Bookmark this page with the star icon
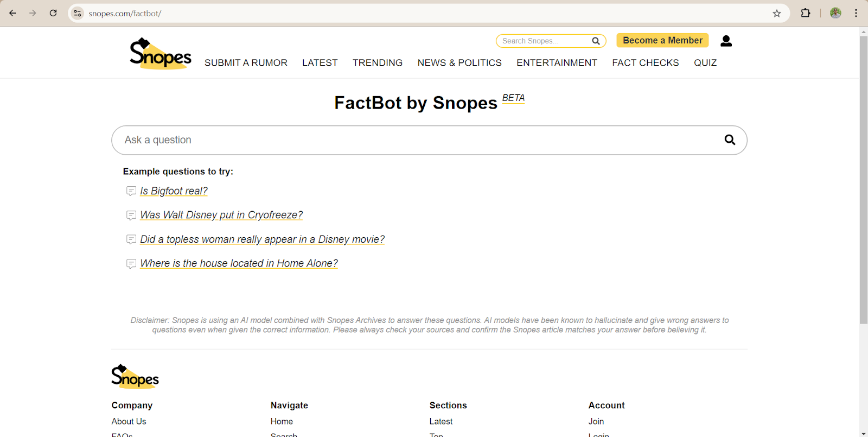The height and width of the screenshot is (437, 868). pyautogui.click(x=777, y=13)
